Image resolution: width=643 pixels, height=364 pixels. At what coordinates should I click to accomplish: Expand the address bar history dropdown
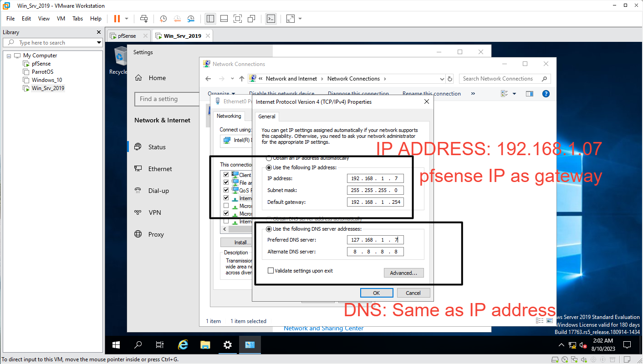[442, 79]
